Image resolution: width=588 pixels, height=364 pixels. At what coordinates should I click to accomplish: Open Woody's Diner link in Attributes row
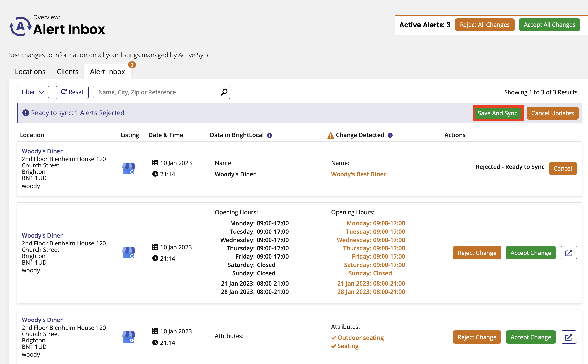42,320
